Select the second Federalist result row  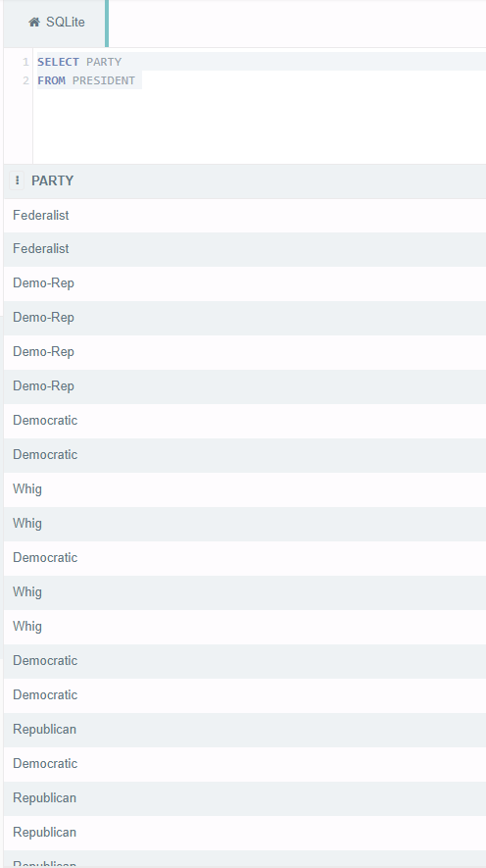tap(245, 249)
